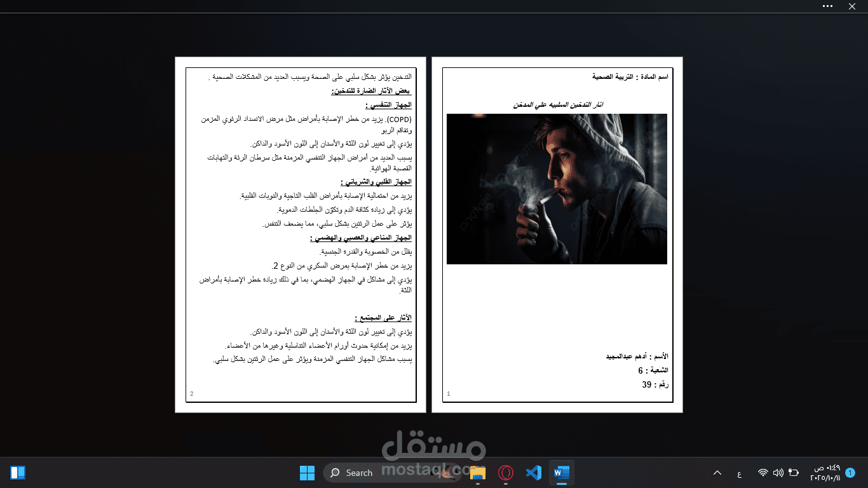Viewport: 868px width, 488px height.
Task: Open the three-dots options menu
Action: click(x=827, y=6)
